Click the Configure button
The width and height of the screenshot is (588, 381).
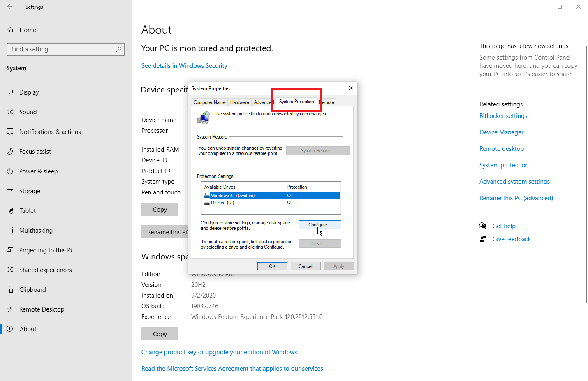coord(320,225)
